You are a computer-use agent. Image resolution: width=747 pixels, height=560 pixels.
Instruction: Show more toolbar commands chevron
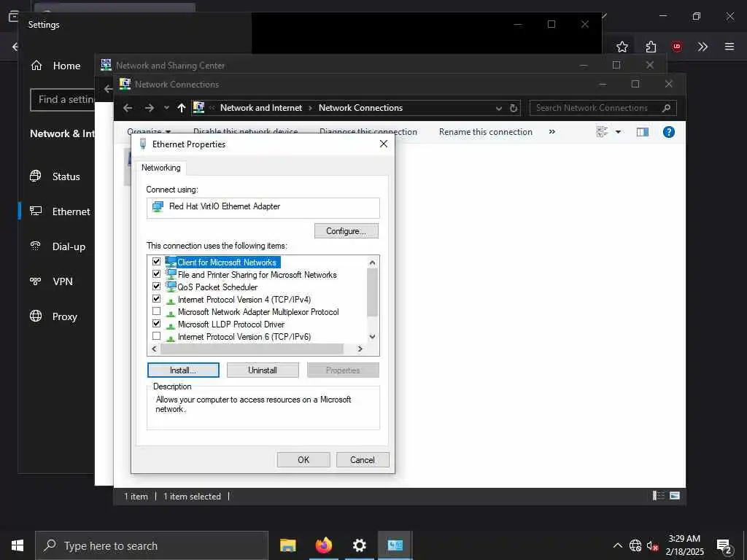(x=552, y=132)
